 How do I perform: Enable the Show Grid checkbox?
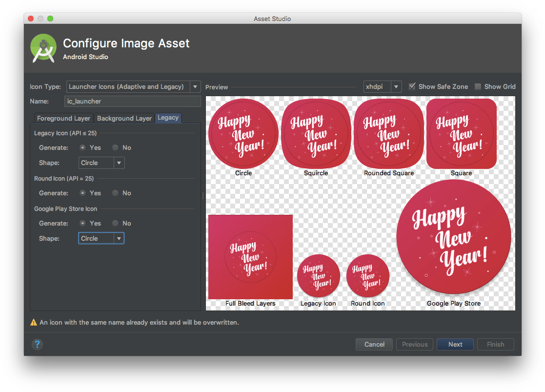(478, 86)
